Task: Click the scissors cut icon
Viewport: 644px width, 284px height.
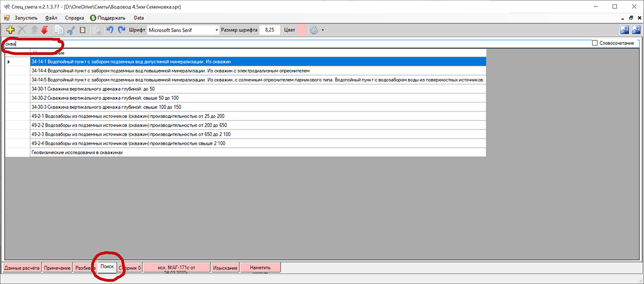Action: pos(71,30)
